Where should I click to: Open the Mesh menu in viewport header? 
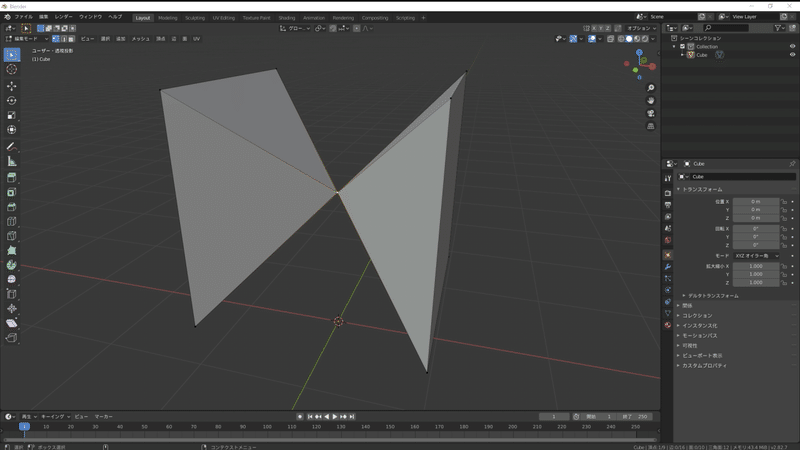pos(140,39)
